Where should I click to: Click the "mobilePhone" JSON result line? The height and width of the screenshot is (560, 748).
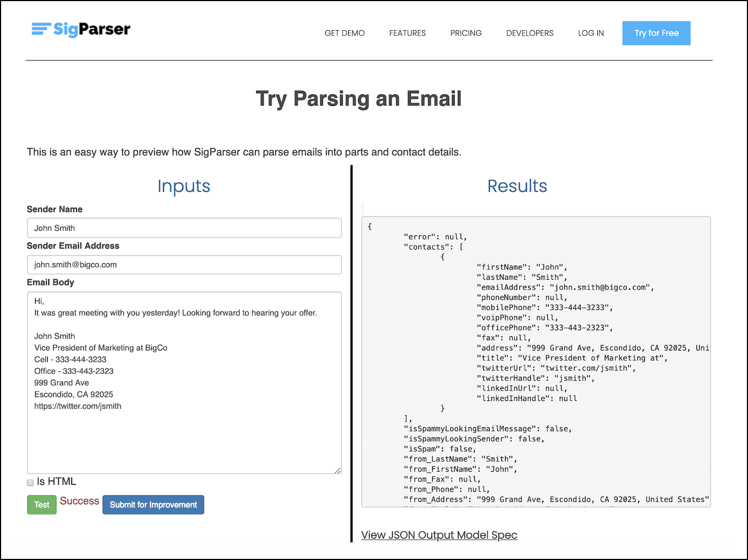545,308
